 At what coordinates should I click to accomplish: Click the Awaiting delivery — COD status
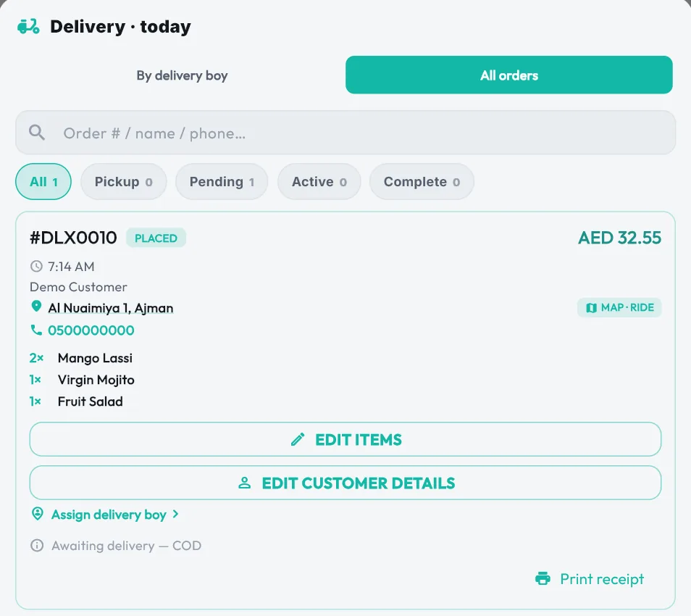tap(126, 546)
